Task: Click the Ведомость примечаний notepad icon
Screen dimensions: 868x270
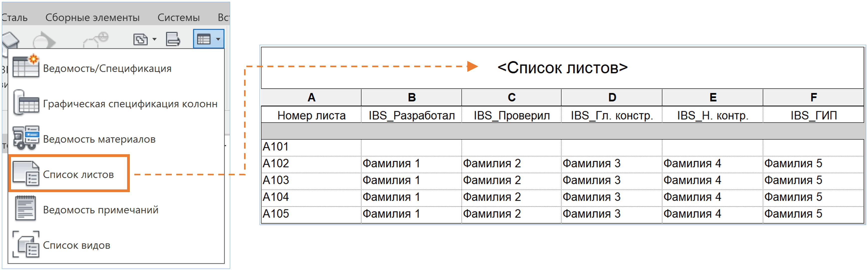Action: click(26, 209)
